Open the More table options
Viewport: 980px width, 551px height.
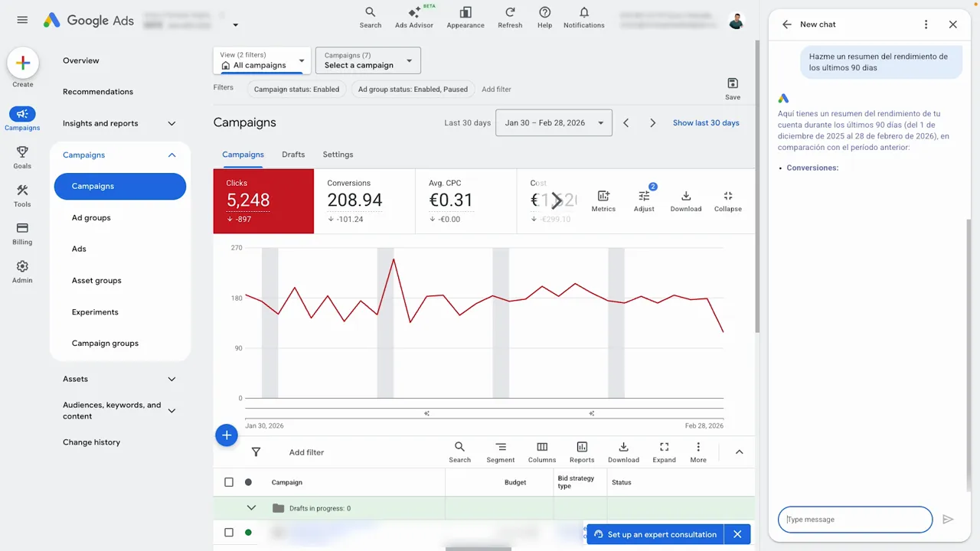[698, 452]
